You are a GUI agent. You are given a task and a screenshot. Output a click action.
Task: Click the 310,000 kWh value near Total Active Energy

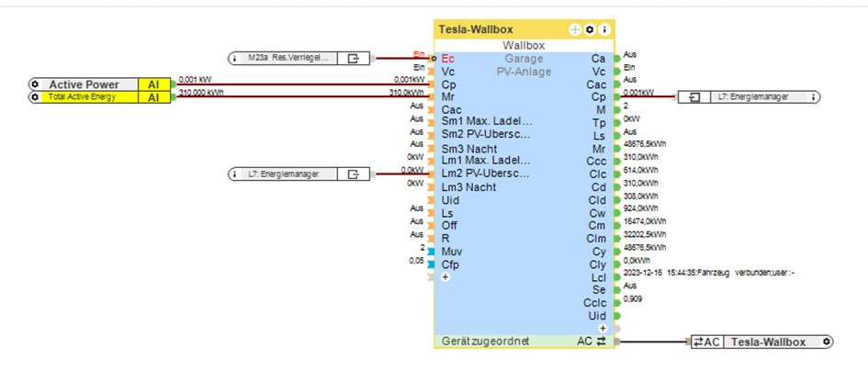pos(201,93)
